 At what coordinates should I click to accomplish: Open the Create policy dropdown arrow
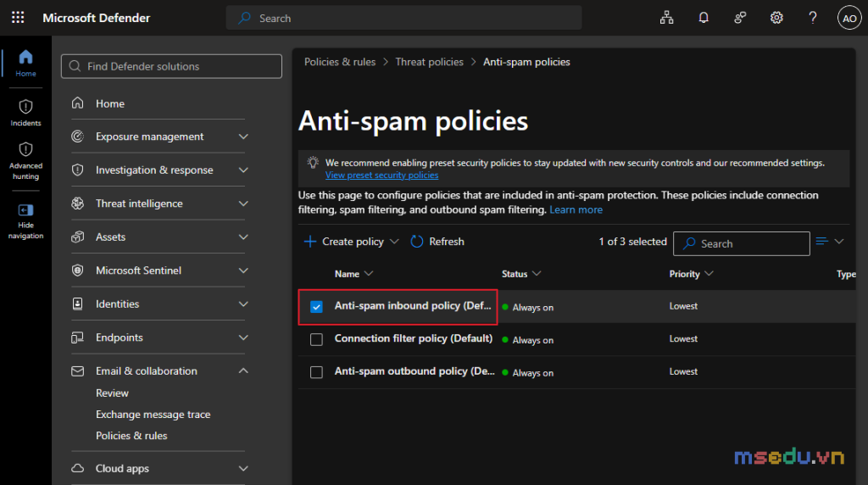[x=394, y=242]
